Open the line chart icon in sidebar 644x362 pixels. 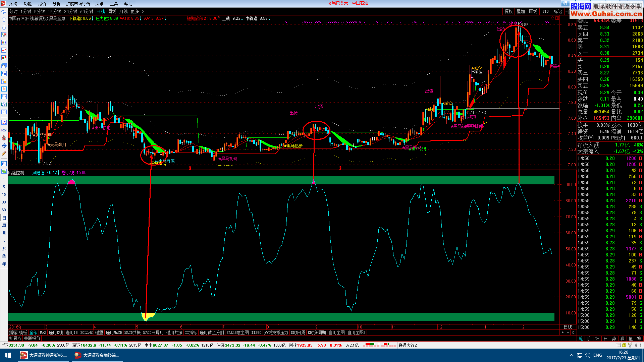point(4,50)
